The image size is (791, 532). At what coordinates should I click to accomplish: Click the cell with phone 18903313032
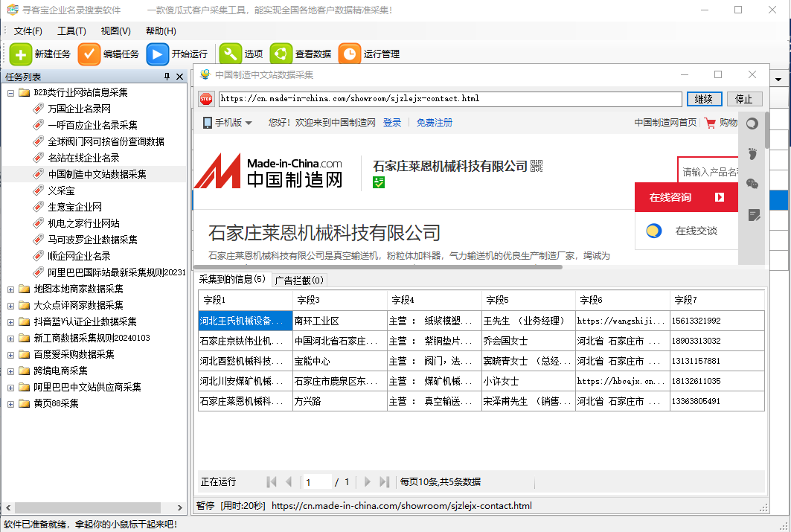coord(717,341)
